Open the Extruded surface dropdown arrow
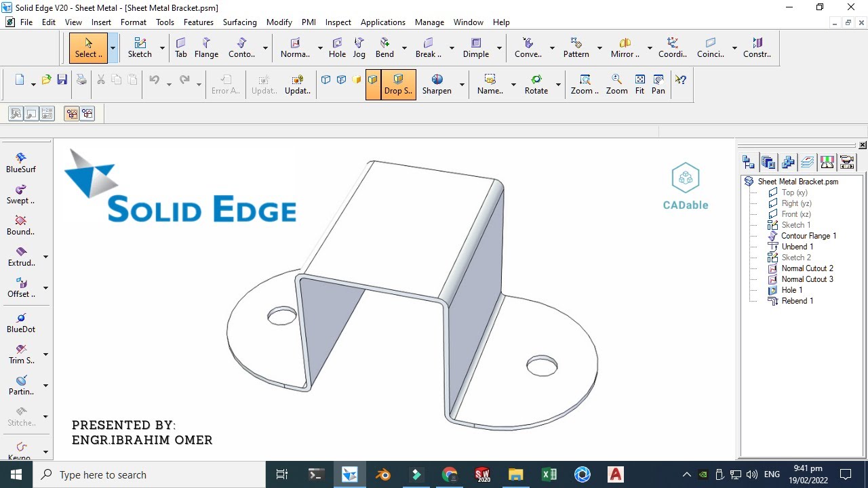The image size is (868, 488). [x=45, y=257]
